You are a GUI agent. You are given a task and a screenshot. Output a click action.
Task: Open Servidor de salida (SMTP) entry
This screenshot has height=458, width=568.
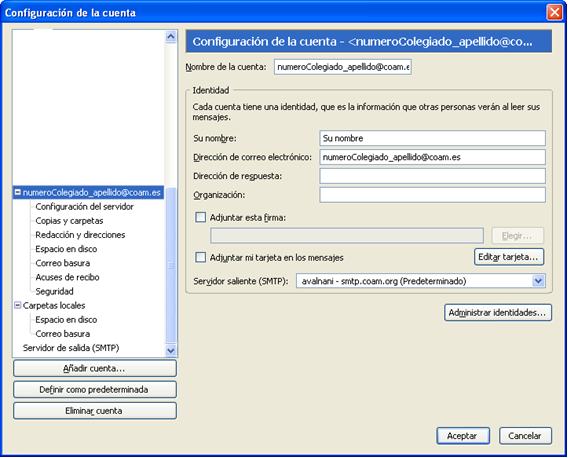point(71,348)
